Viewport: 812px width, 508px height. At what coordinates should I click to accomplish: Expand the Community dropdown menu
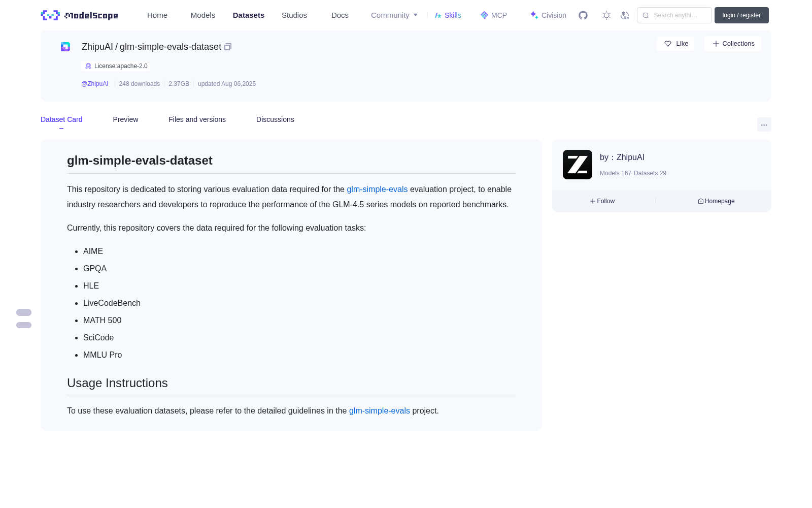point(394,15)
